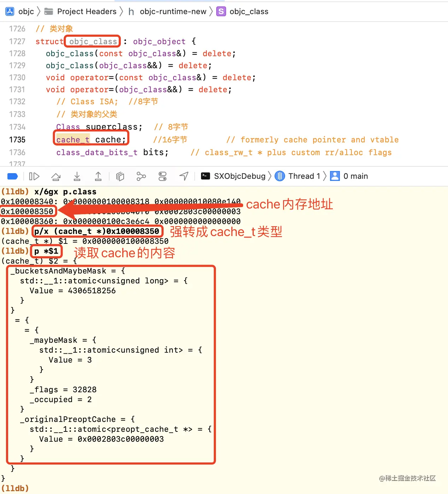Screen dimensions: 448x494
Task: Click the header file h icon
Action: (131, 12)
